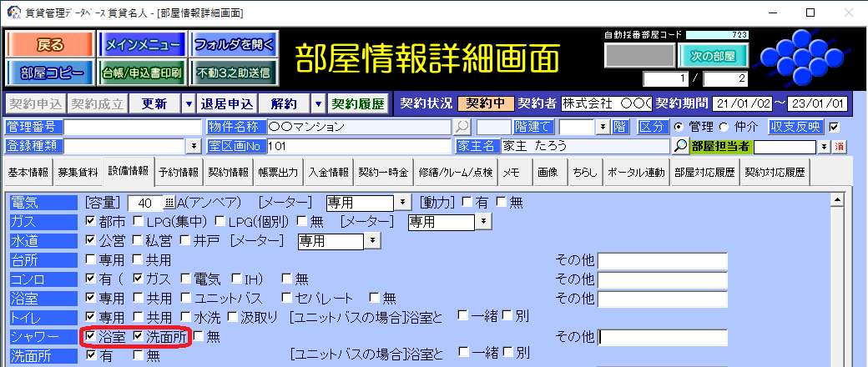Toggle the 収支反映 checkbox
Image resolution: width=868 pixels, height=367 pixels.
point(833,127)
